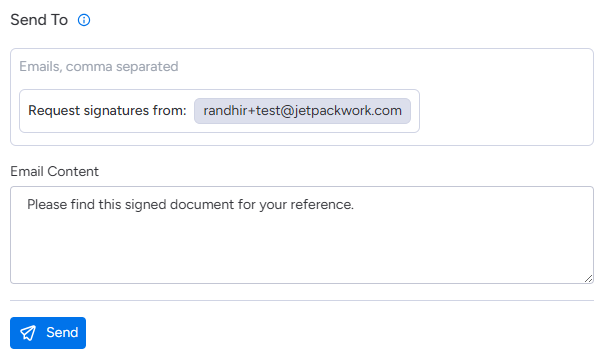Click the divider line above Send

[302, 301]
